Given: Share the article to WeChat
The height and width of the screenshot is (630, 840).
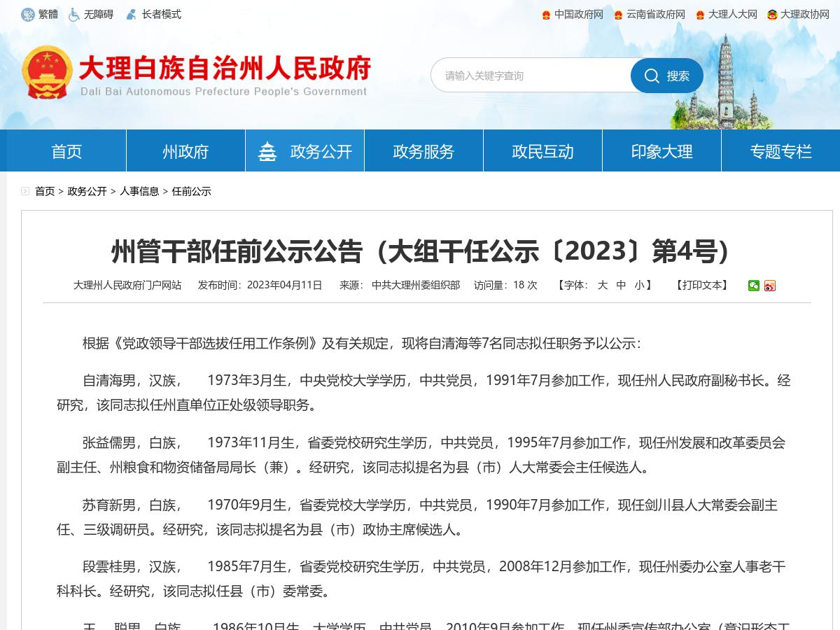Looking at the screenshot, I should point(754,286).
